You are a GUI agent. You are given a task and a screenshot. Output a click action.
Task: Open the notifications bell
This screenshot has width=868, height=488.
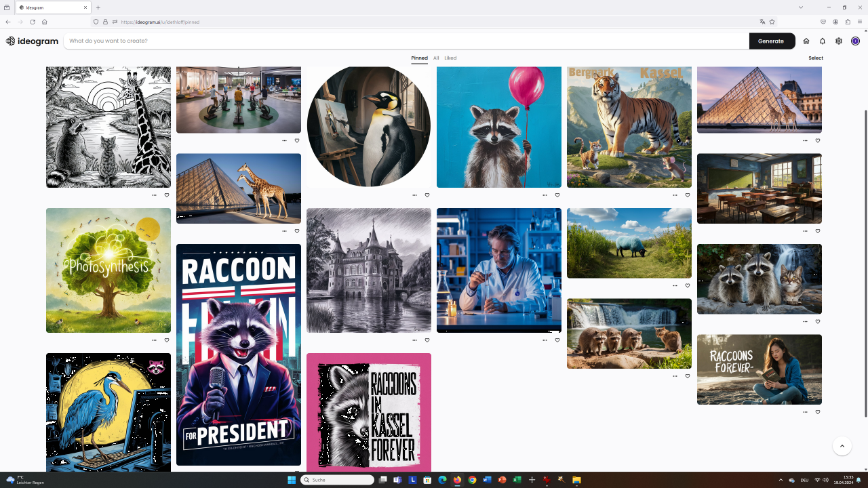823,41
